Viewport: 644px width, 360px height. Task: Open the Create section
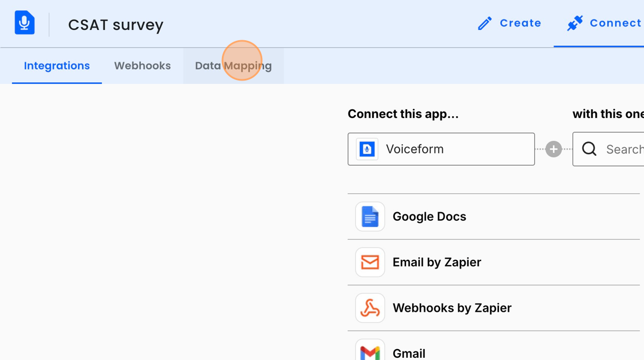pos(509,23)
